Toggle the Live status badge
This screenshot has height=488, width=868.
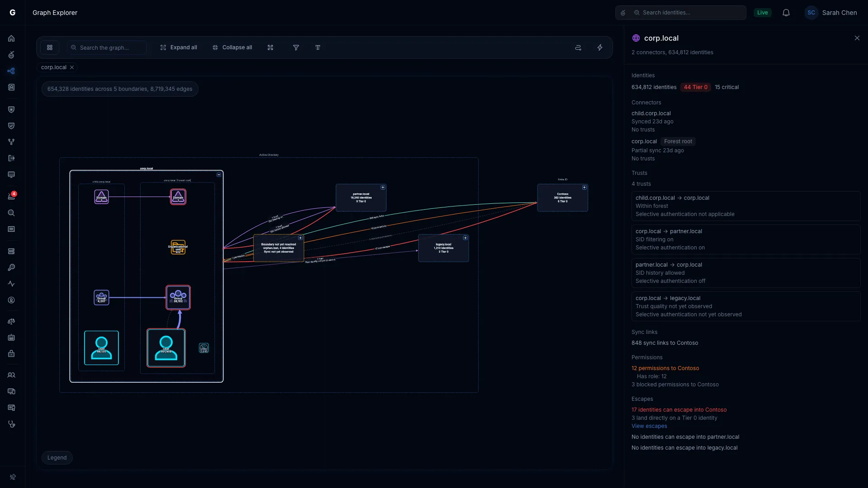[763, 13]
